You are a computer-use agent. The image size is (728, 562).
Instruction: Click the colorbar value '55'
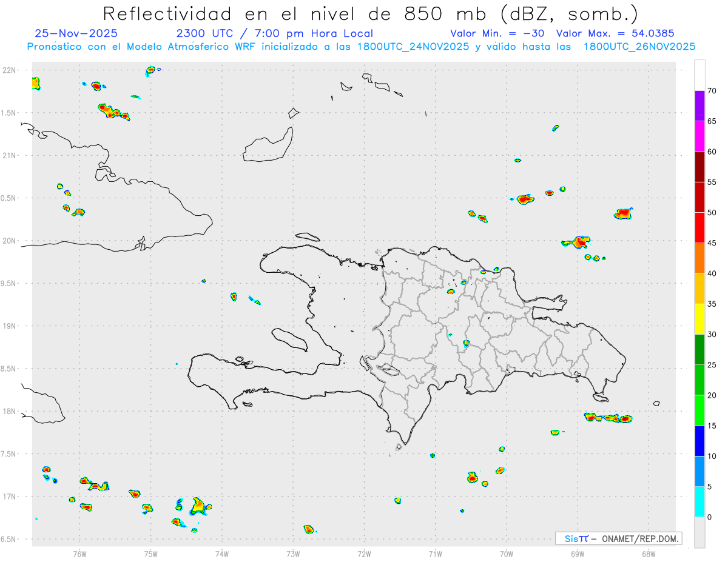(712, 182)
